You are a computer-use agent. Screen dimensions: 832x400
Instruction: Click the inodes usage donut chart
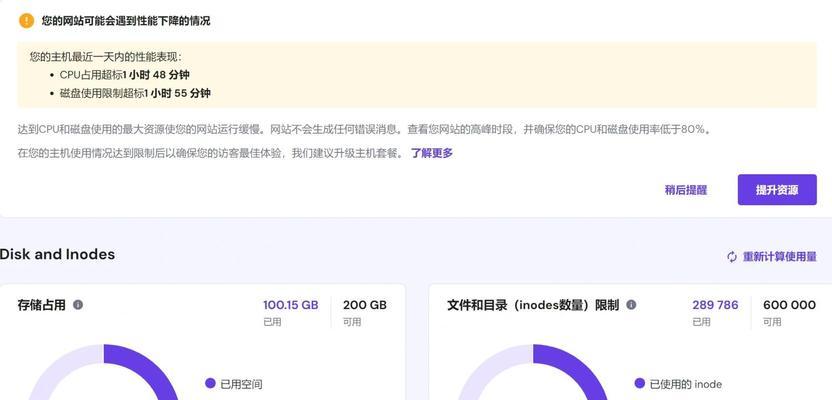click(x=533, y=372)
